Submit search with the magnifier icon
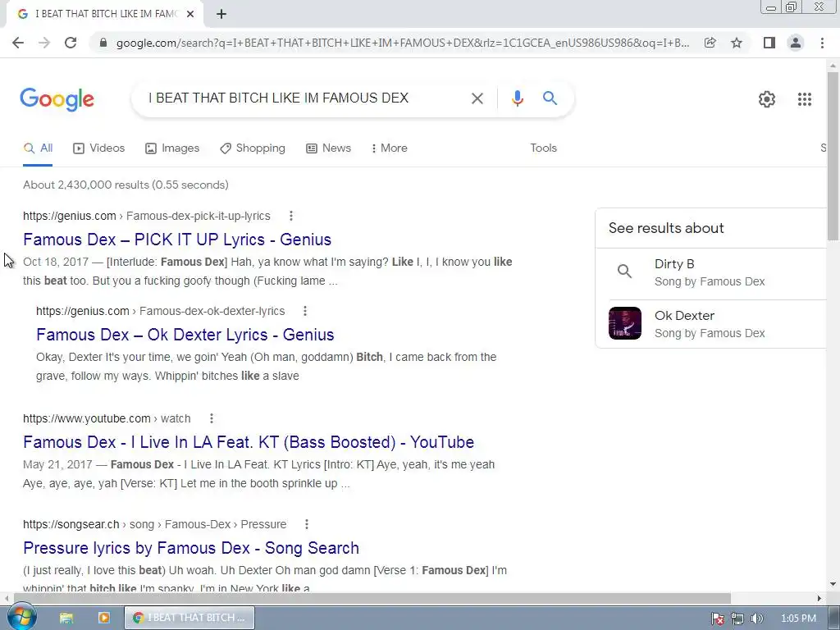This screenshot has height=630, width=840. 550,98
